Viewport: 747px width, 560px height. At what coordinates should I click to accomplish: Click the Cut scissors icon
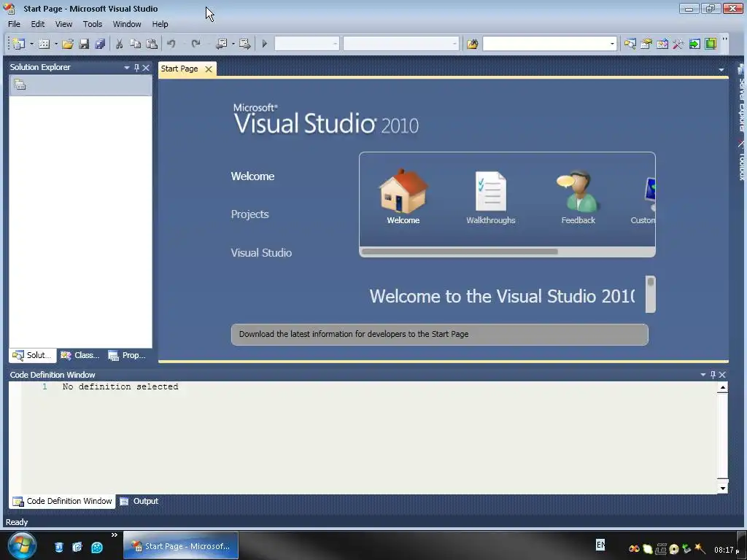pyautogui.click(x=119, y=44)
